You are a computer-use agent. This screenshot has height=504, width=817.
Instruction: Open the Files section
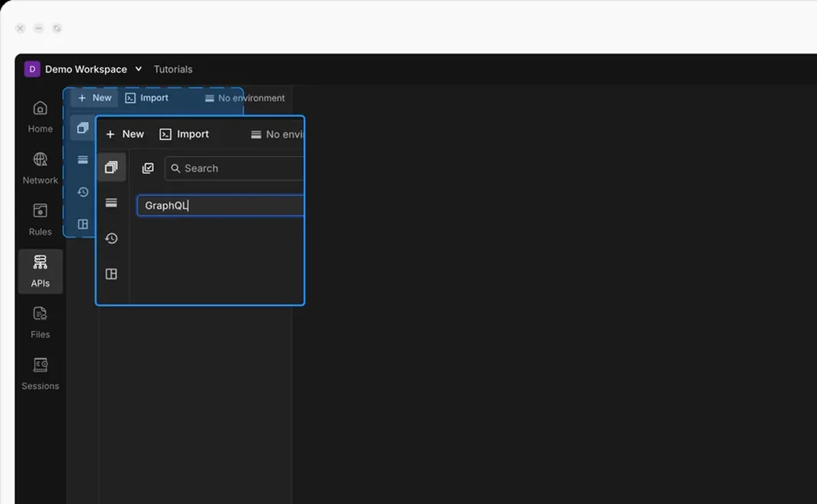pyautogui.click(x=40, y=322)
